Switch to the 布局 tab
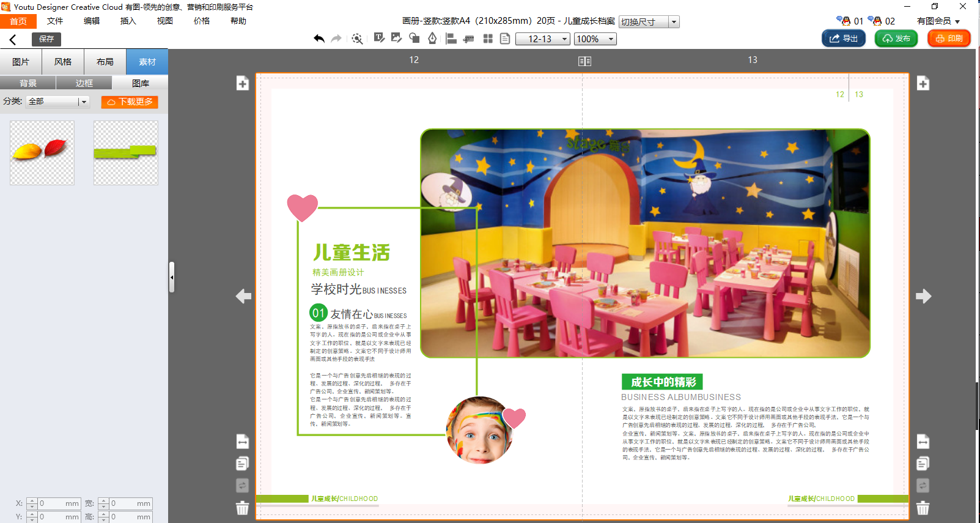This screenshot has height=523, width=980. (x=105, y=62)
